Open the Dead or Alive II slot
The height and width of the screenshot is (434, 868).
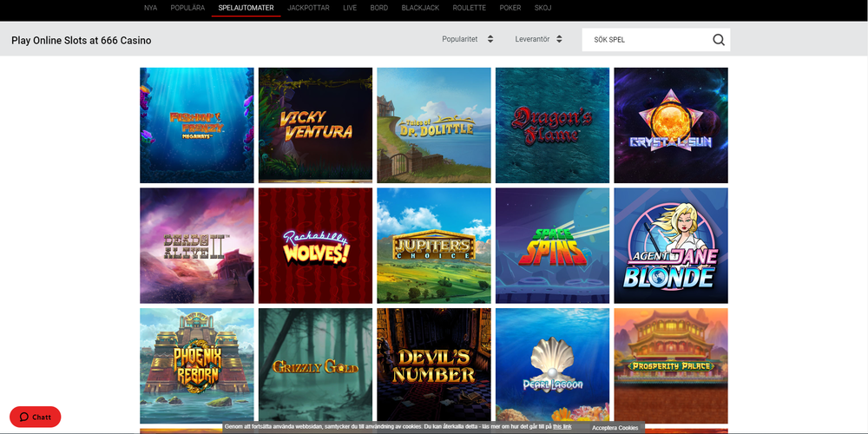[x=196, y=246]
